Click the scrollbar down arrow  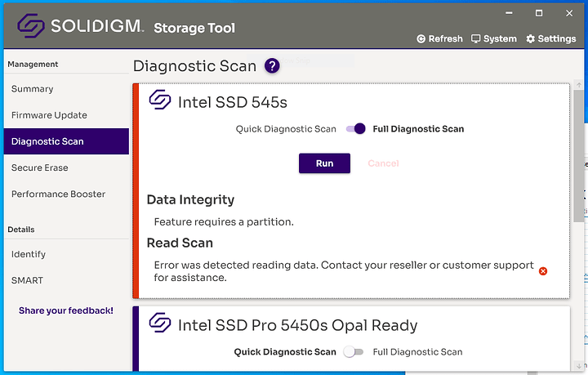pos(579,365)
